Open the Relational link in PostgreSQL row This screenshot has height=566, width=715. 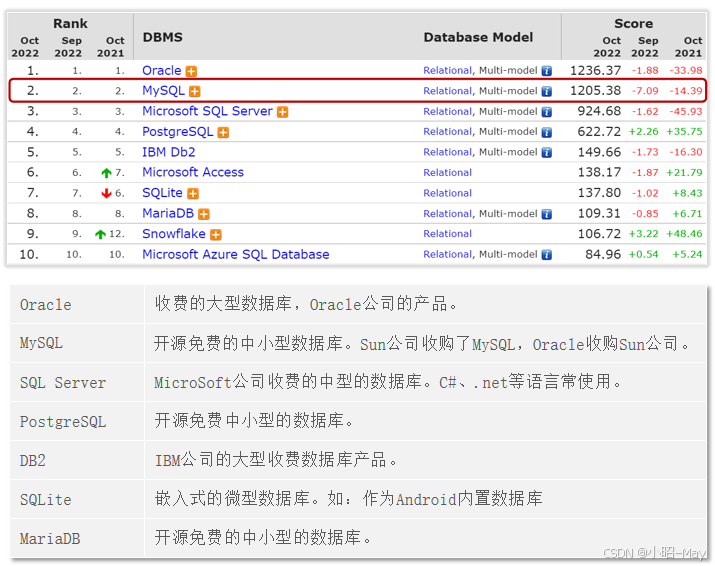coord(447,132)
